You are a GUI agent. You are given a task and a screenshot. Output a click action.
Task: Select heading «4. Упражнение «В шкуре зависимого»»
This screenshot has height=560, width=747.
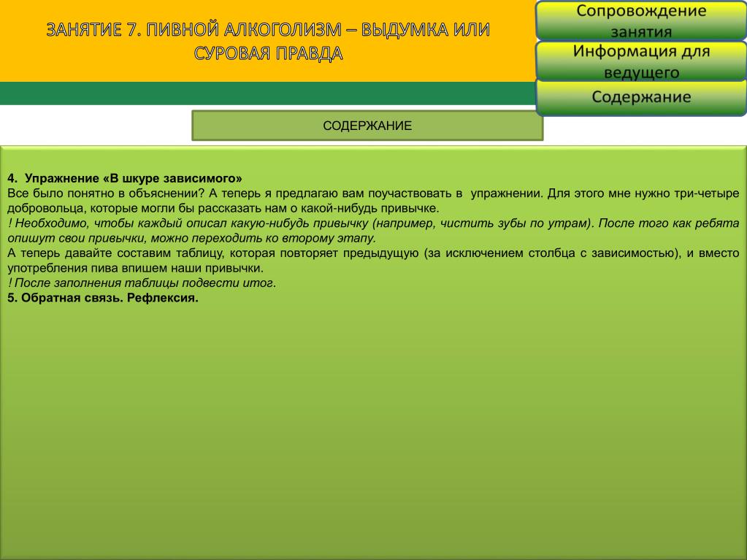pyautogui.click(x=125, y=179)
